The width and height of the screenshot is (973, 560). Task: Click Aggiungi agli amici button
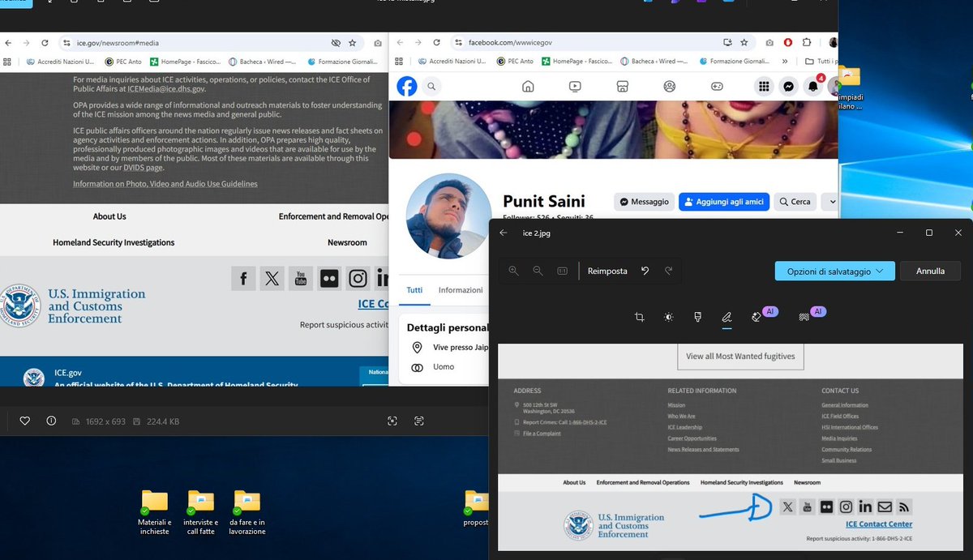(x=724, y=202)
